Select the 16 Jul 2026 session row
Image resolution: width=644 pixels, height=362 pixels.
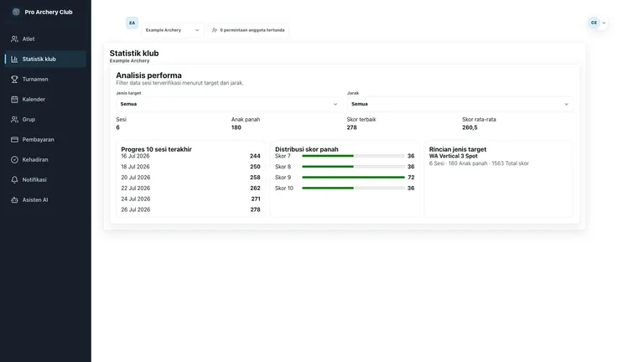pos(190,156)
